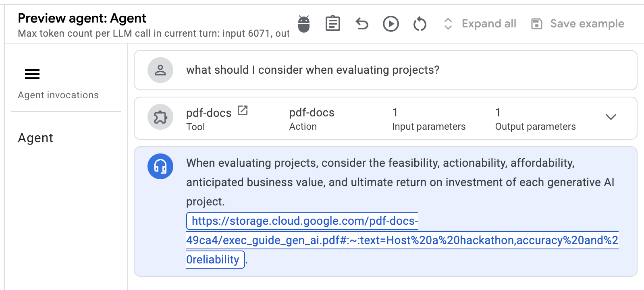Expand the pdf-docs tool call details
Viewport: 644px width, 290px height.
tap(611, 117)
